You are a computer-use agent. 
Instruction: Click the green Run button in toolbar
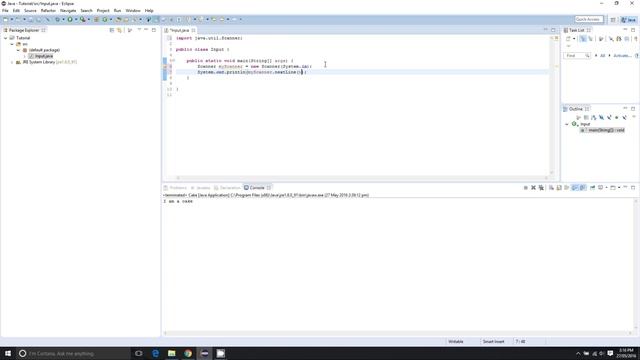[70, 19]
